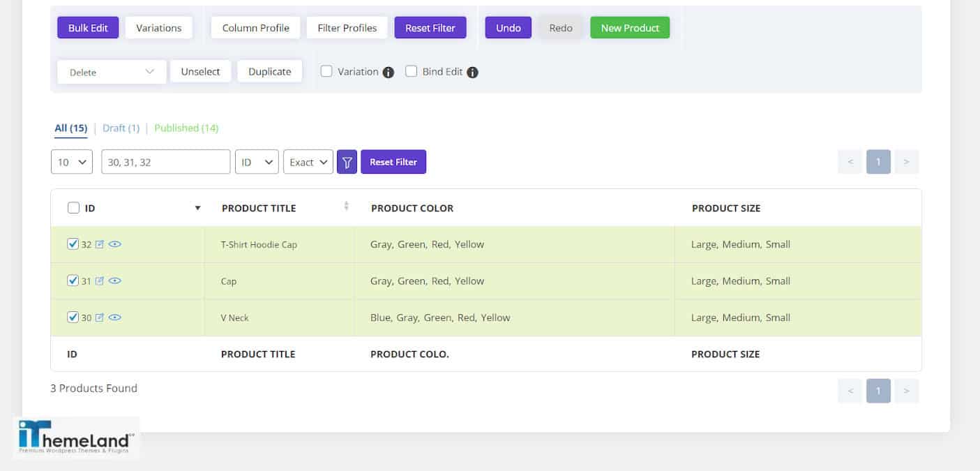Open the Exact match type dropdown
Image resolution: width=980 pixels, height=471 pixels.
[x=308, y=162]
